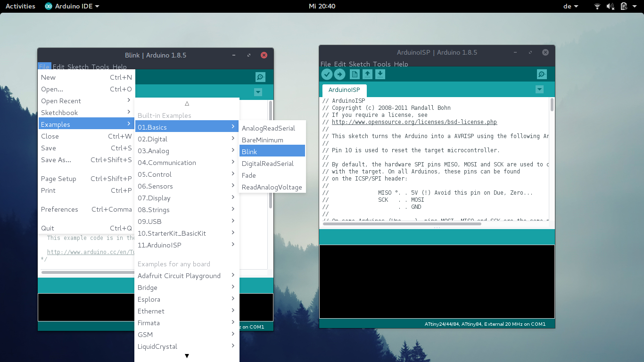Open Page Setup from the File menu
This screenshot has height=362, width=644.
tap(86, 179)
